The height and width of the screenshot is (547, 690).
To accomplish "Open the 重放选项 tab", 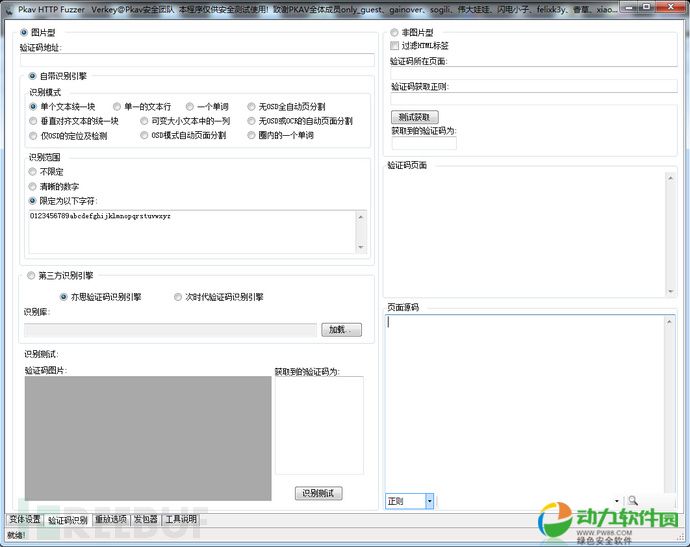I will tap(110, 520).
